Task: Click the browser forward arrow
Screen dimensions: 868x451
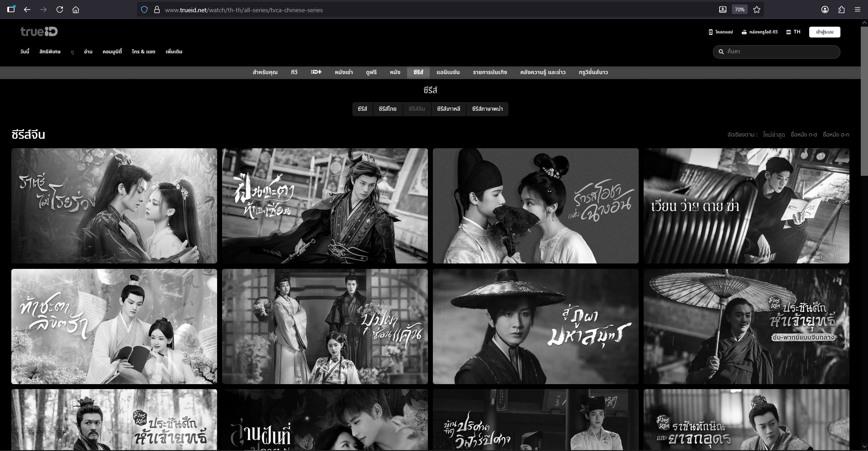Action: coord(43,9)
